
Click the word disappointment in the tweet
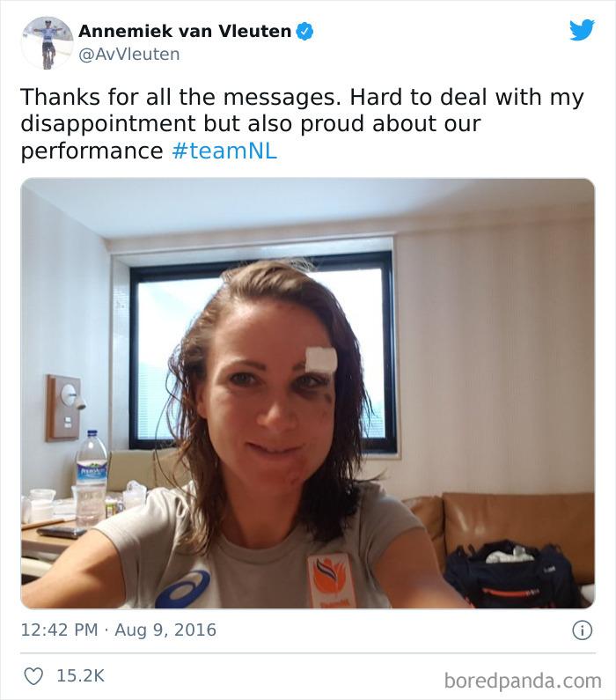click(108, 124)
